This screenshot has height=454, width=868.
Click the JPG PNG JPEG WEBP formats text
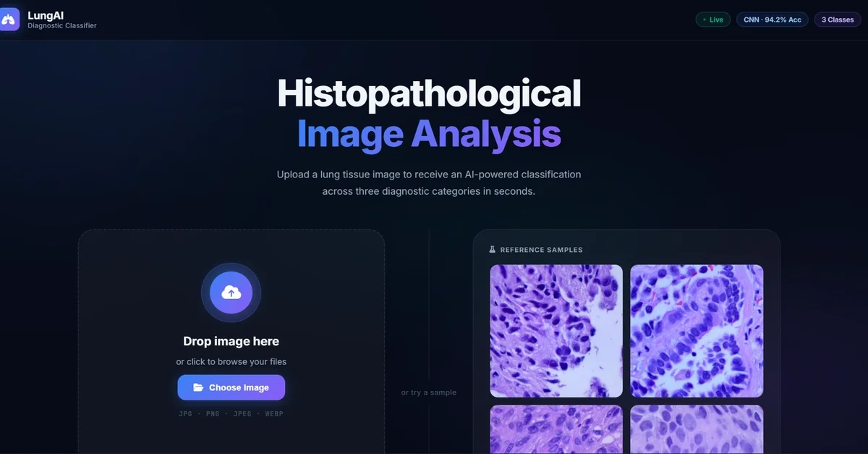coord(231,413)
